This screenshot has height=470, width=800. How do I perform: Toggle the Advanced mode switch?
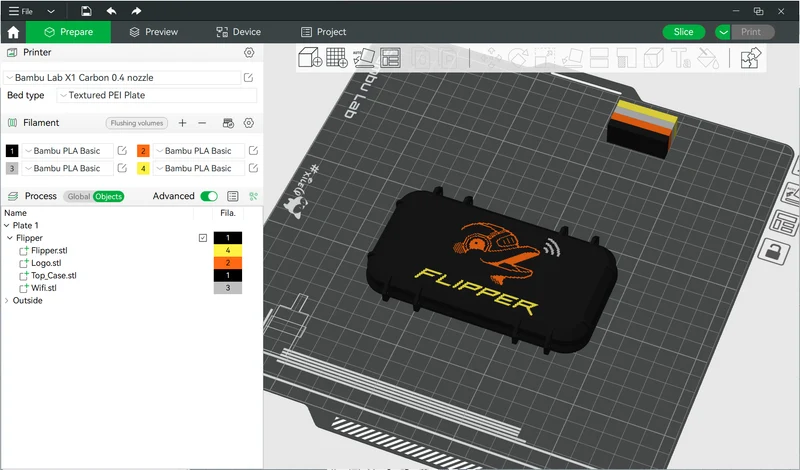pyautogui.click(x=209, y=196)
